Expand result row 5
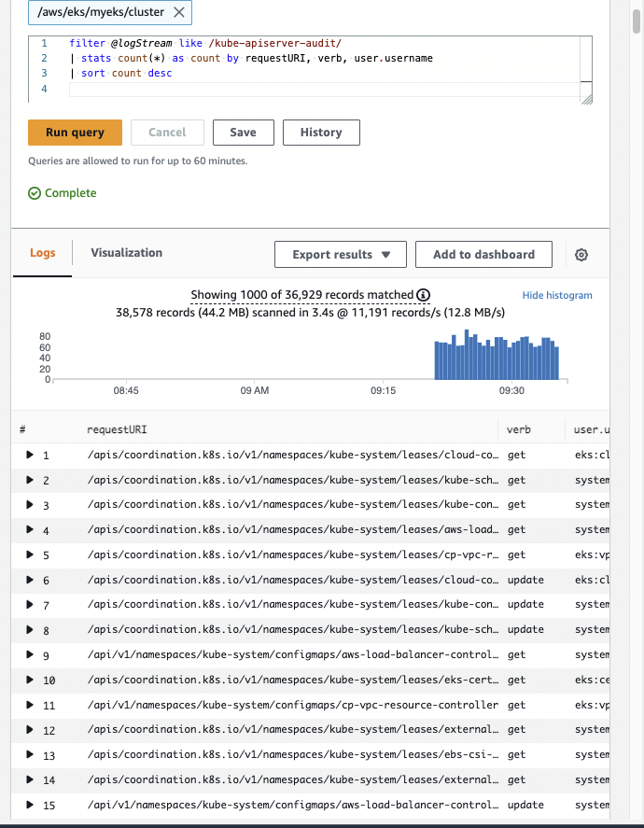This screenshot has width=644, height=828. (30, 555)
